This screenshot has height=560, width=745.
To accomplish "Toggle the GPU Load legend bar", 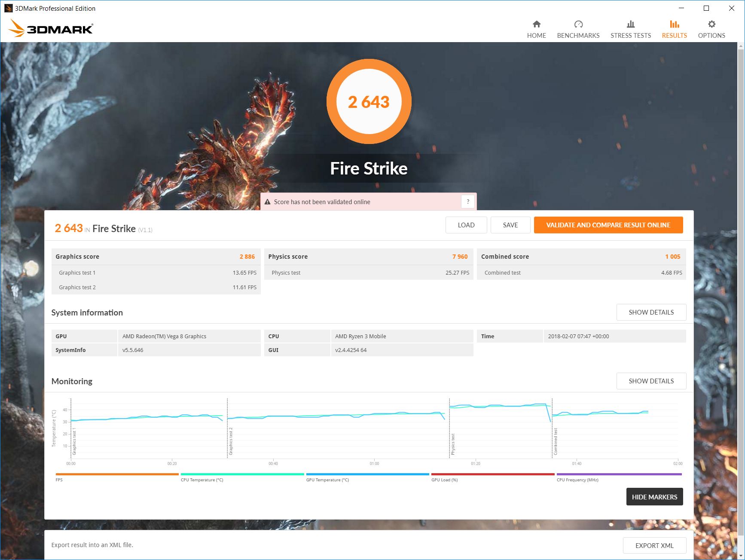I will point(493,474).
